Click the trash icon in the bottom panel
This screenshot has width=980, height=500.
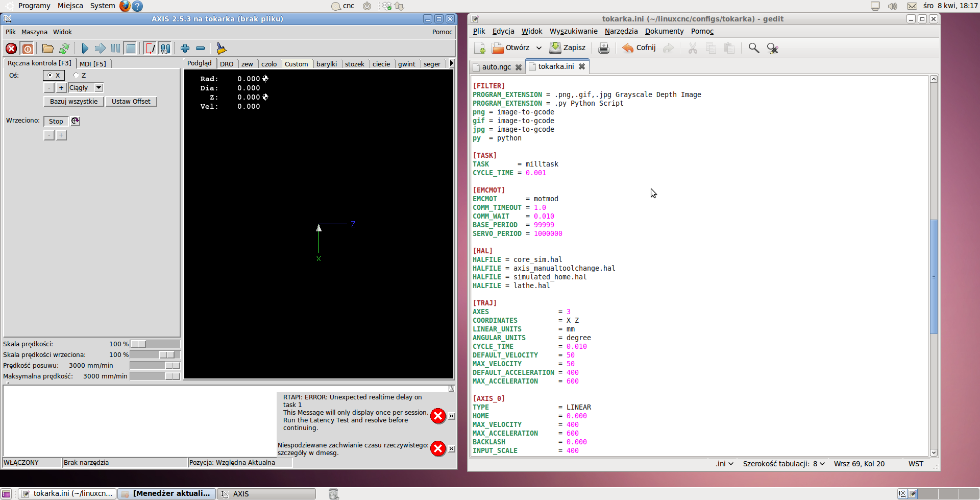(333, 494)
